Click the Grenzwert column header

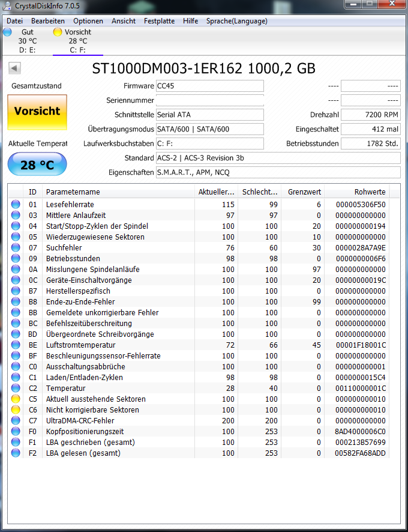303,192
